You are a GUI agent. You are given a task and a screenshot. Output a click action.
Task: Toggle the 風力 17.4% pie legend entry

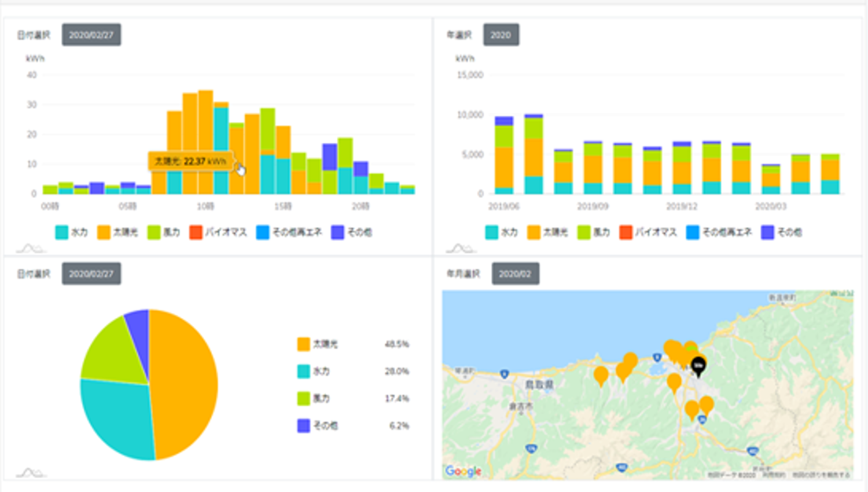pos(353,398)
